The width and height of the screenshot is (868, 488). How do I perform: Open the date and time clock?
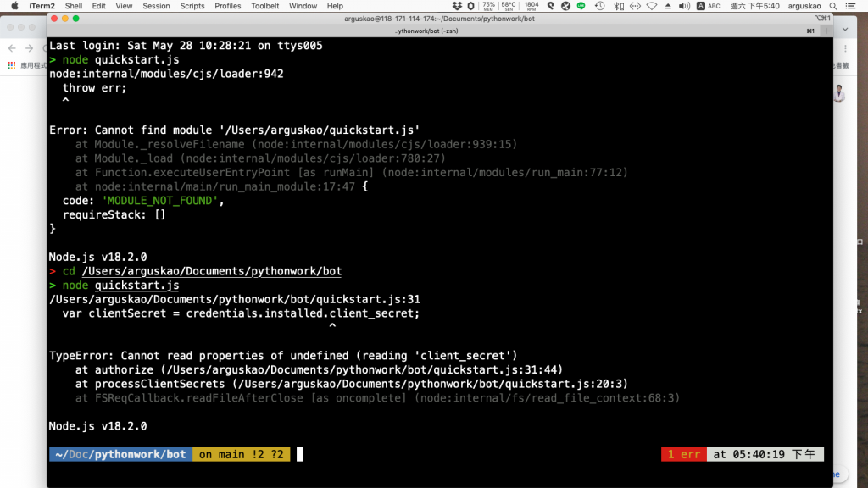pos(754,6)
